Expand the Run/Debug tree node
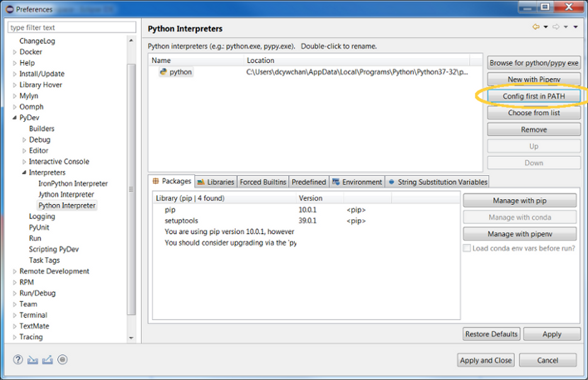This screenshot has width=588, height=380. tap(15, 294)
